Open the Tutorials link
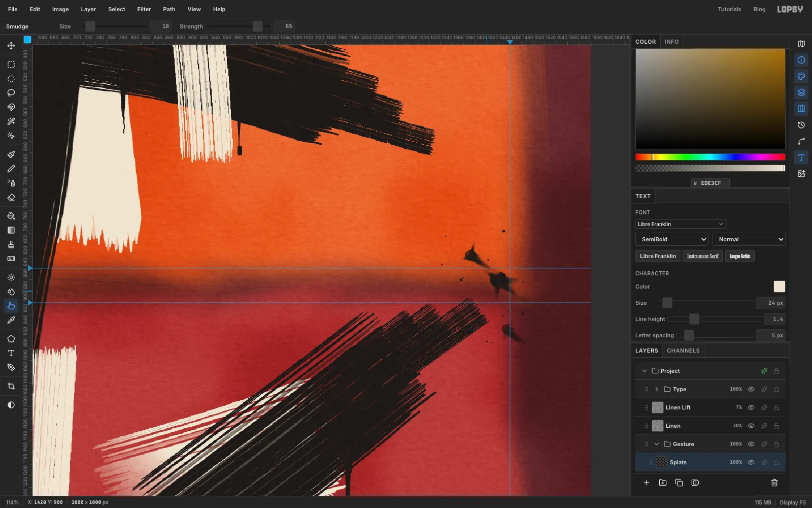Screen dimensions: 812x508 click(729, 9)
